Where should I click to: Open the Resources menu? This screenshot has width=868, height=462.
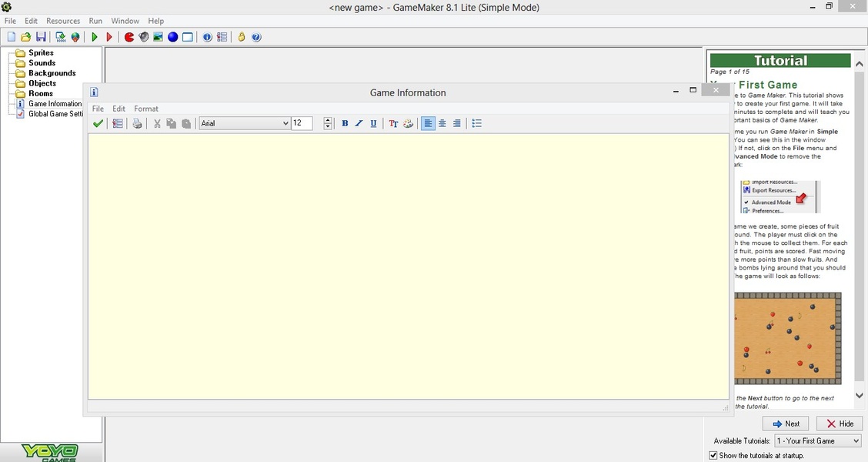pos(63,21)
